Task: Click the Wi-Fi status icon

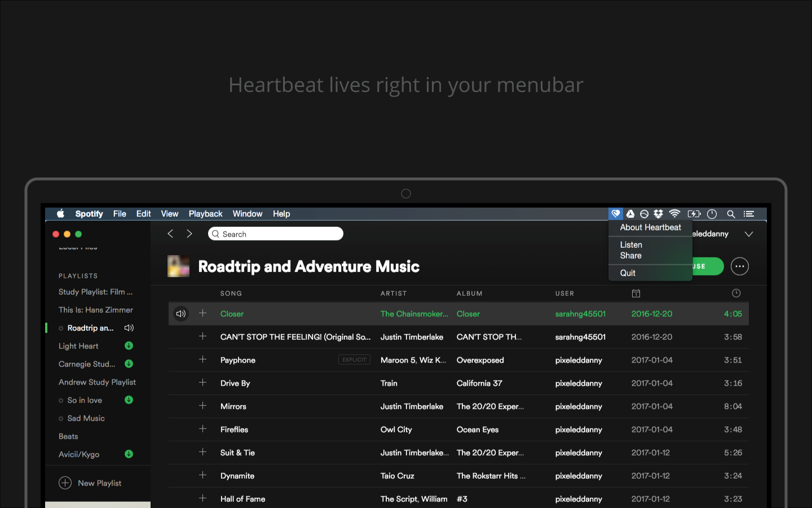Action: pyautogui.click(x=674, y=214)
